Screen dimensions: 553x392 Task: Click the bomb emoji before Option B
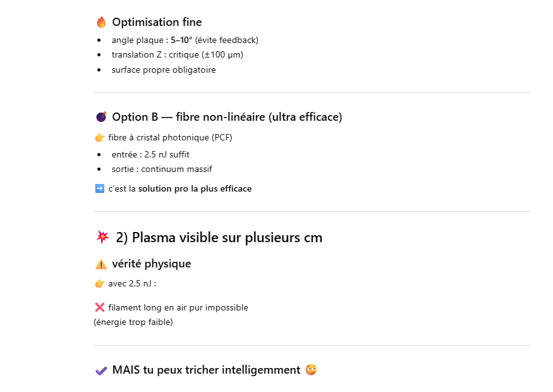tap(101, 117)
